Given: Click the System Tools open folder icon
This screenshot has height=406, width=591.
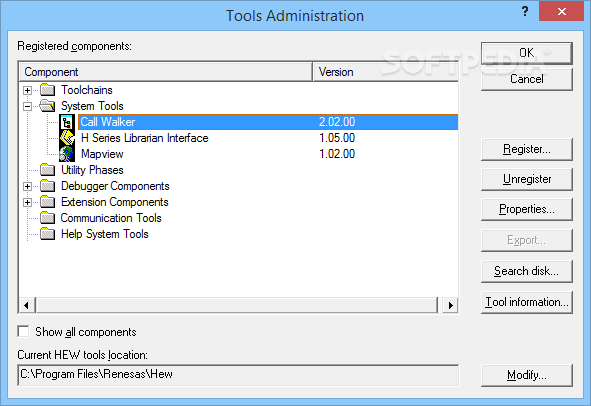Looking at the screenshot, I should coord(47,106).
